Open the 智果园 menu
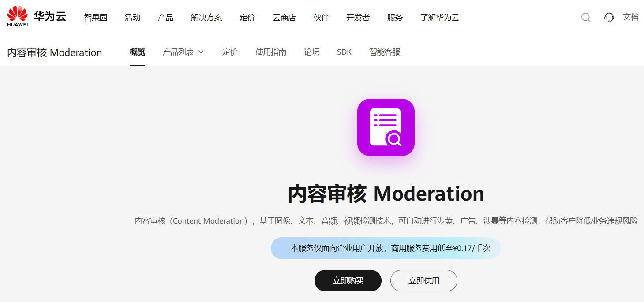 click(96, 18)
